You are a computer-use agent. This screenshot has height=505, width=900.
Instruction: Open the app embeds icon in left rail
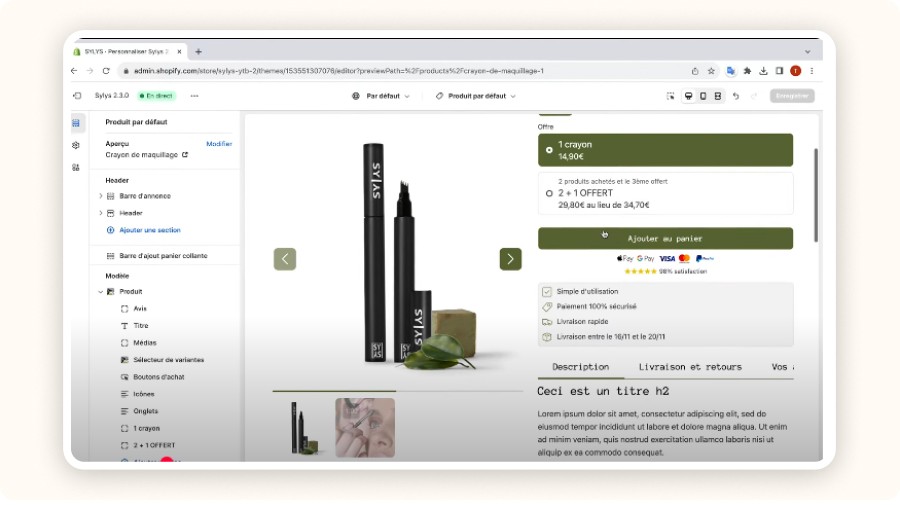pos(76,168)
